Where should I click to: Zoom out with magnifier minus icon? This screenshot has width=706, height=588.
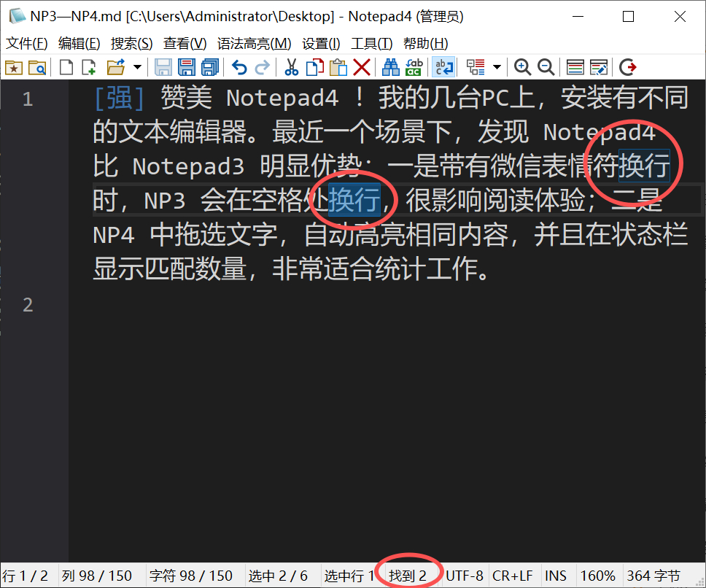click(546, 68)
